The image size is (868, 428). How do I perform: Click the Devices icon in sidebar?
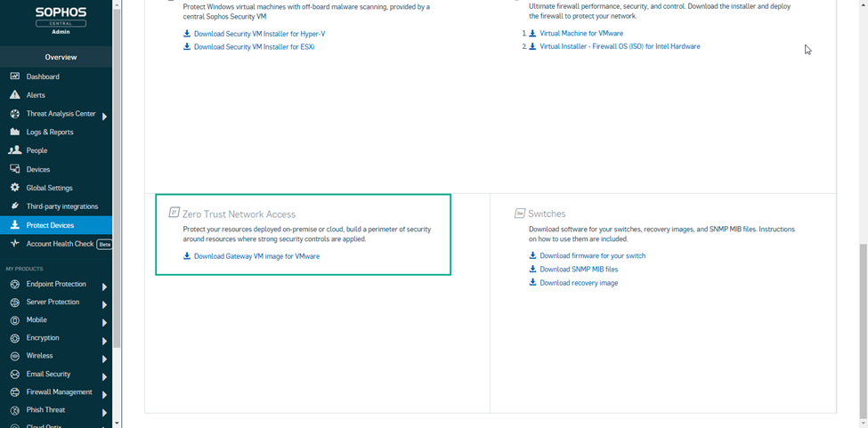(x=15, y=169)
